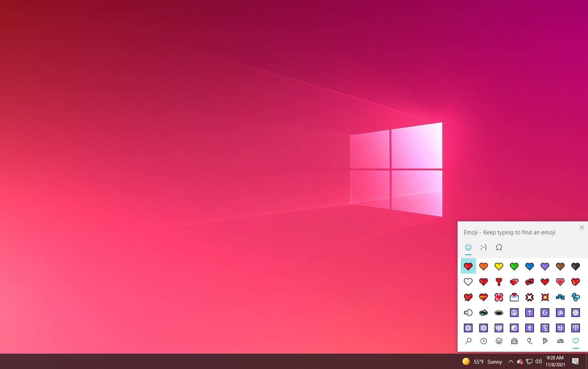Screen dimensions: 588x369
Task: Insert the orange heart emoji
Action: [x=484, y=266]
